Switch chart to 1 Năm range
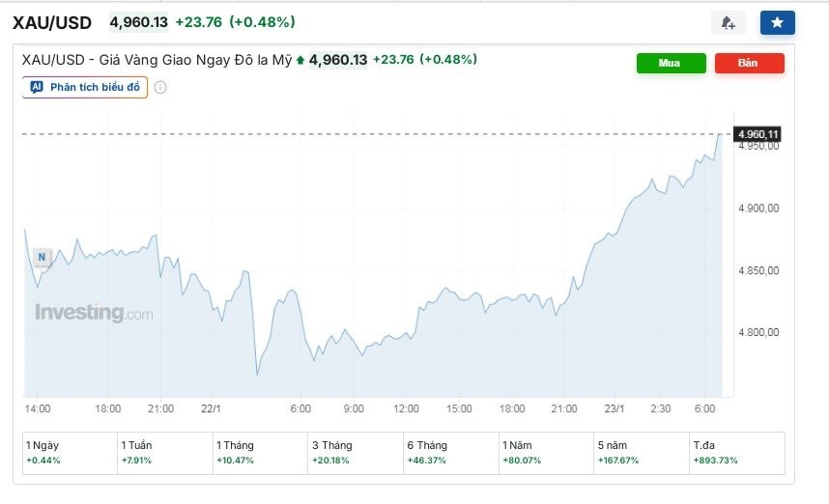Image resolution: width=829 pixels, height=504 pixels. click(x=544, y=452)
